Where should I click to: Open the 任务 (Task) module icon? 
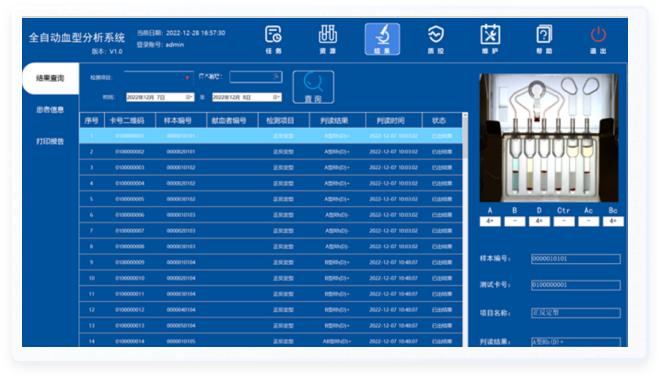tap(273, 39)
